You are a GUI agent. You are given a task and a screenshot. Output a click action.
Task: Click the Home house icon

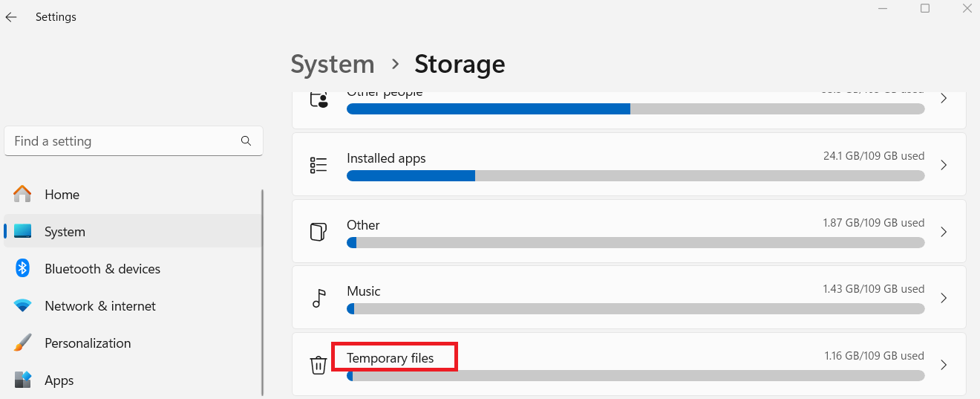click(x=23, y=195)
